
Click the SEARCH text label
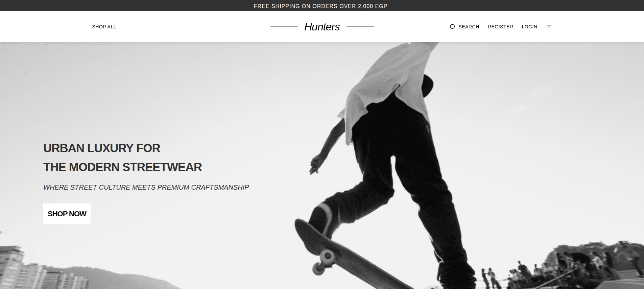469,27
